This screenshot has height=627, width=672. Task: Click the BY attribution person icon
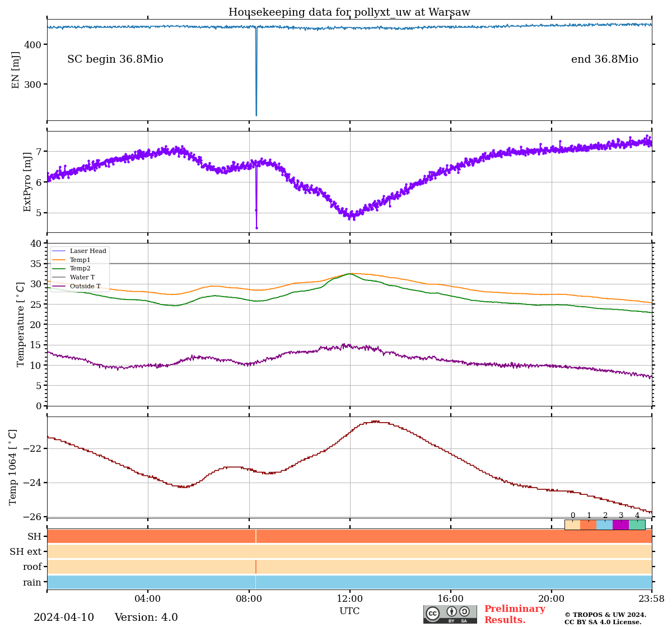click(x=451, y=611)
